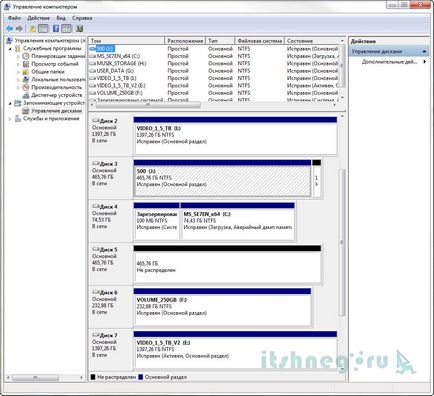Click the blue Help question mark toolbar icon
This screenshot has height=396, width=434.
[x=56, y=29]
